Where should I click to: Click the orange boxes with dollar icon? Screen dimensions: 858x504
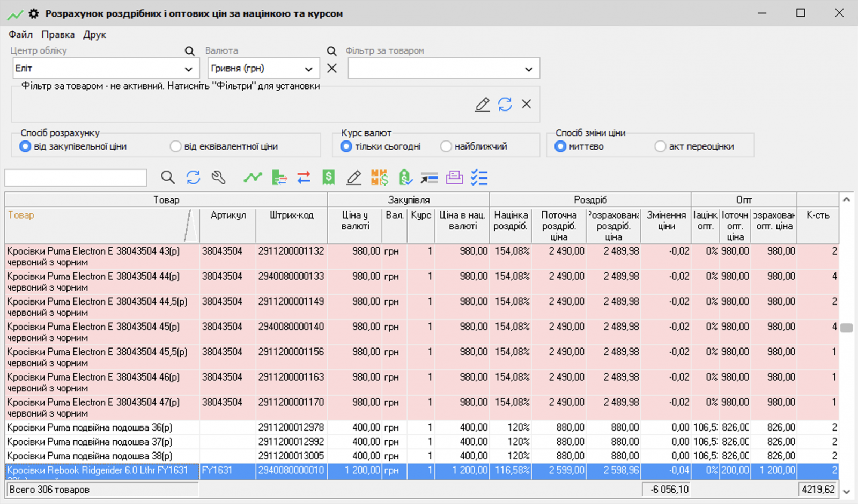[x=379, y=177]
